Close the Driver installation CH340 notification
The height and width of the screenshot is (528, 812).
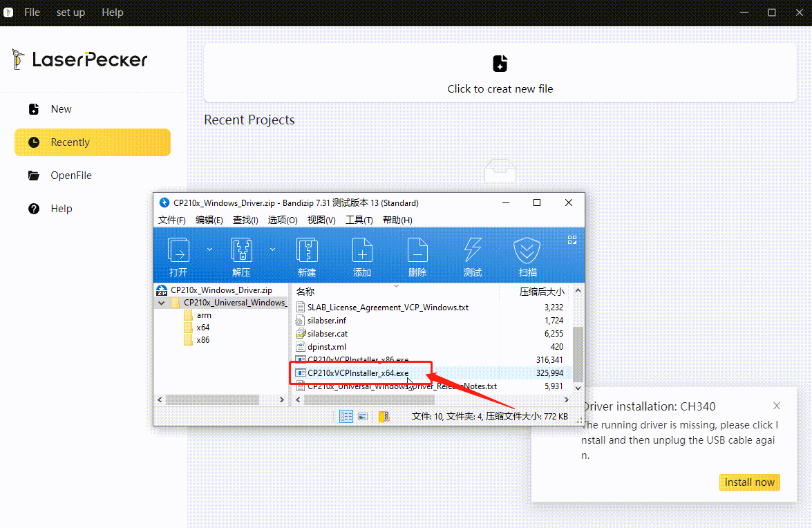point(777,406)
